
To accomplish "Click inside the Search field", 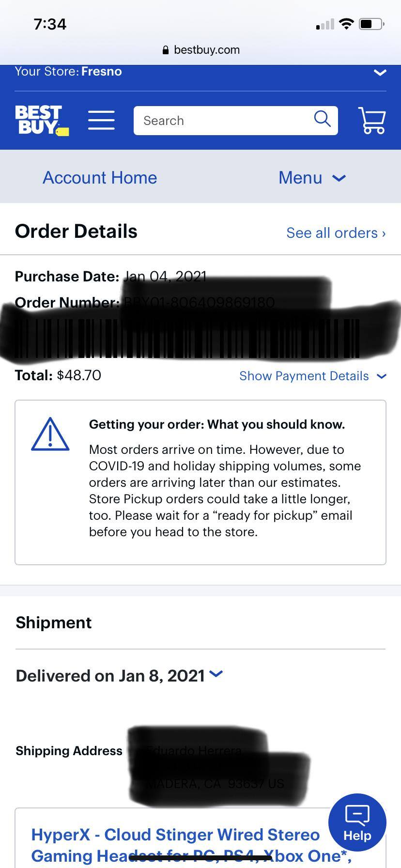I will click(x=208, y=120).
